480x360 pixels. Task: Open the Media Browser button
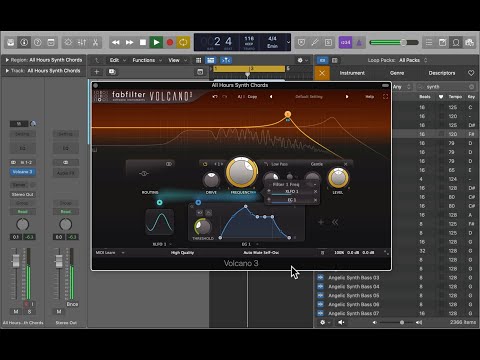[469, 42]
